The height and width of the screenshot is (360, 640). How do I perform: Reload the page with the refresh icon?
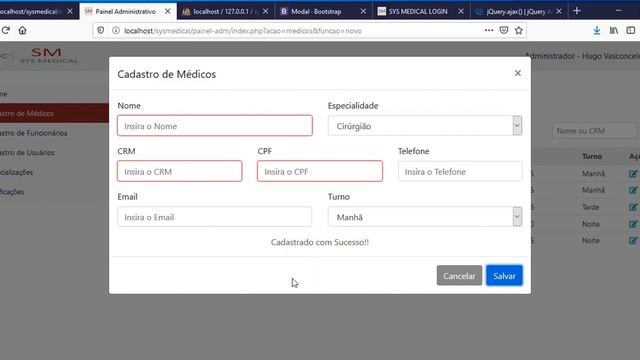6,30
